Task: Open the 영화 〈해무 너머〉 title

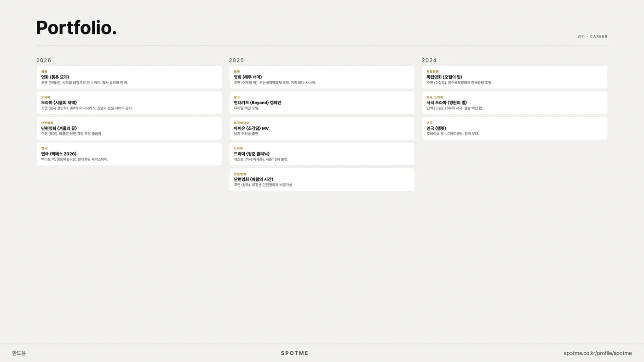Action: coord(248,77)
